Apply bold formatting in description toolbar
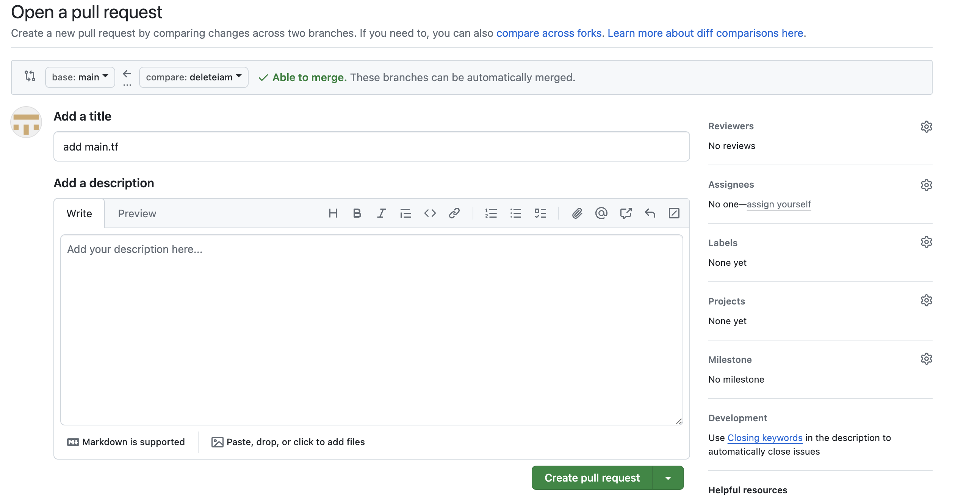This screenshot has width=980, height=499. pos(357,213)
